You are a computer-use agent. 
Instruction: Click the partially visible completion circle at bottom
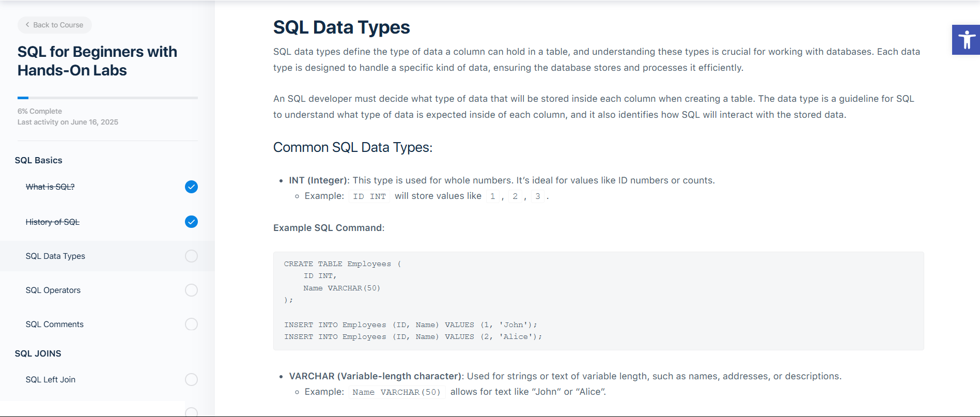pyautogui.click(x=191, y=412)
